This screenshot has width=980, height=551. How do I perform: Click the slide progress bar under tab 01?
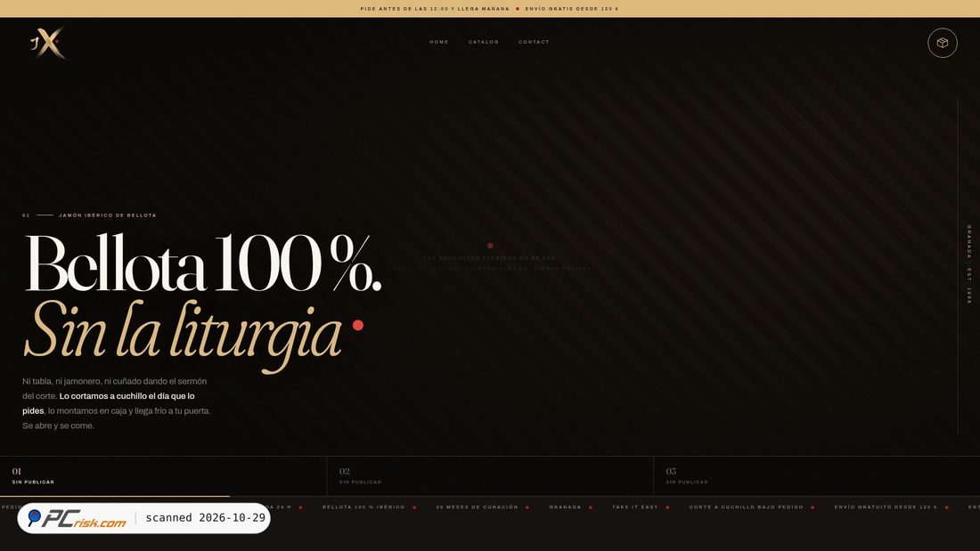click(x=114, y=496)
